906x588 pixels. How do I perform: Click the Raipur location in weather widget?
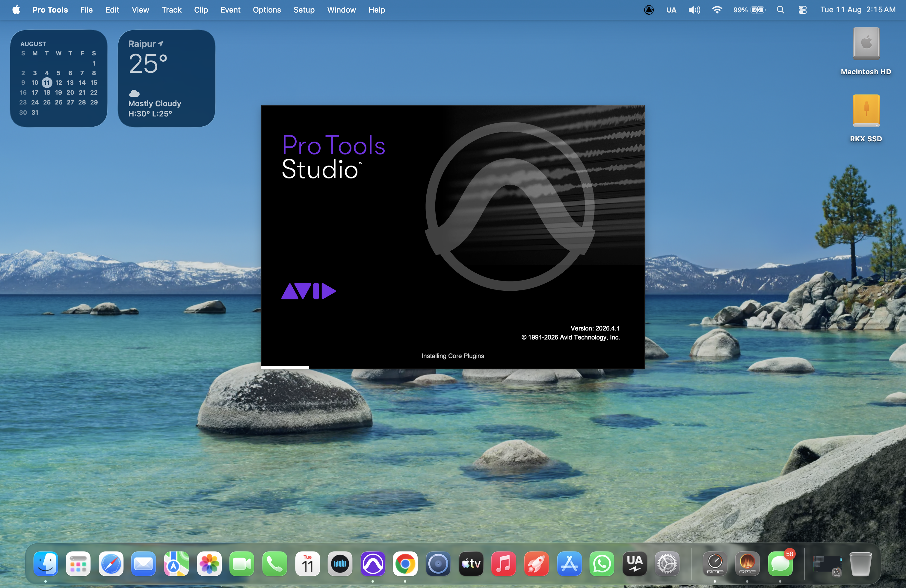click(146, 44)
